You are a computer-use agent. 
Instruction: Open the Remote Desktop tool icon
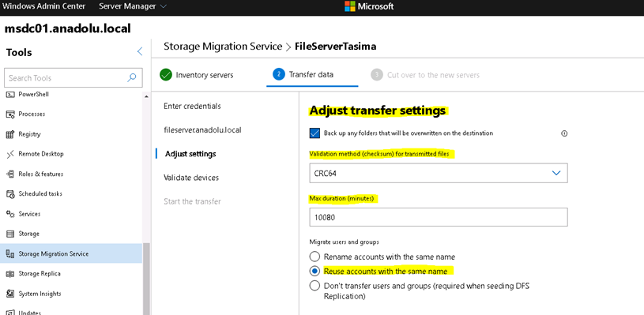pos(10,154)
